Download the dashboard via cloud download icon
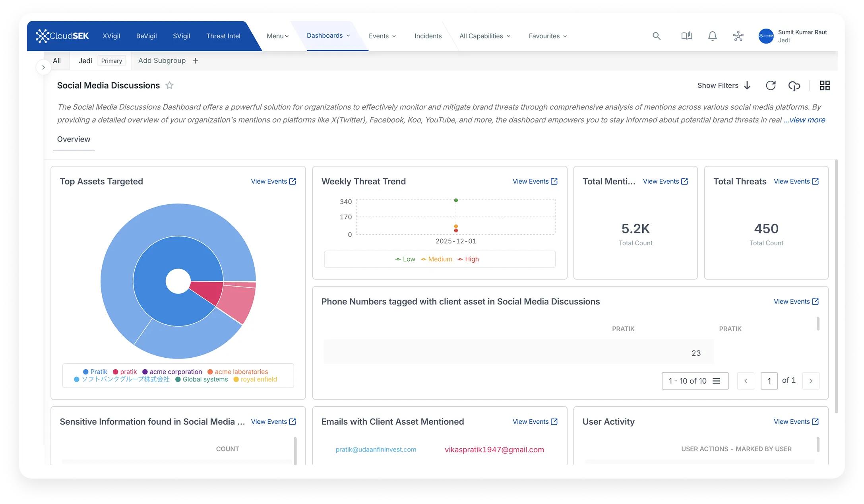The image size is (864, 504). [x=794, y=85]
